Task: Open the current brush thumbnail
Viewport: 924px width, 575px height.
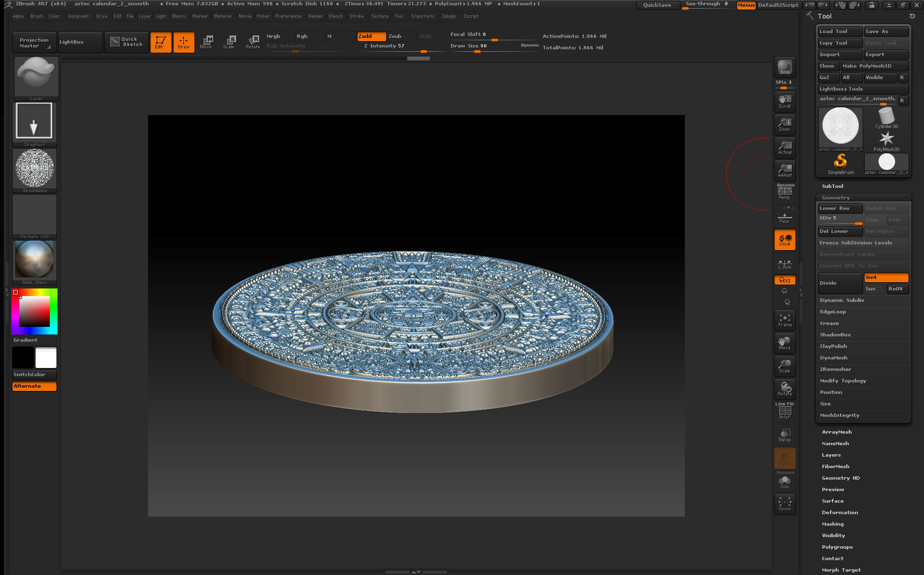Action: 36,79
